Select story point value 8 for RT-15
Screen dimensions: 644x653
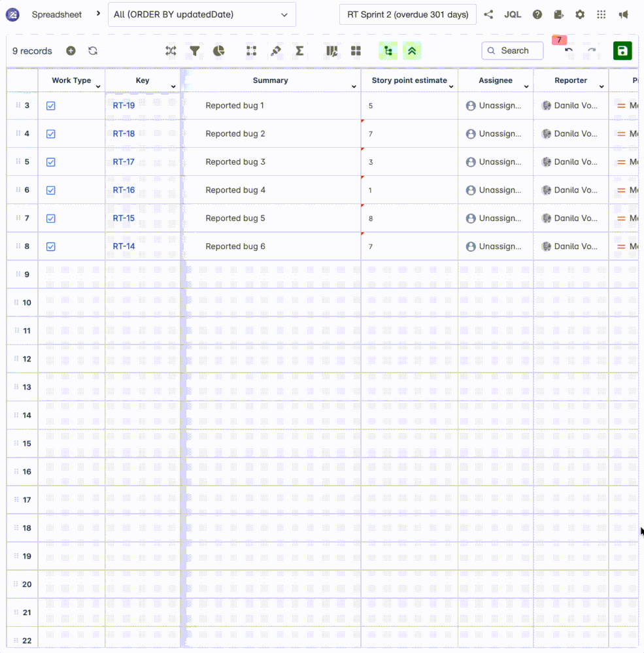click(x=409, y=218)
